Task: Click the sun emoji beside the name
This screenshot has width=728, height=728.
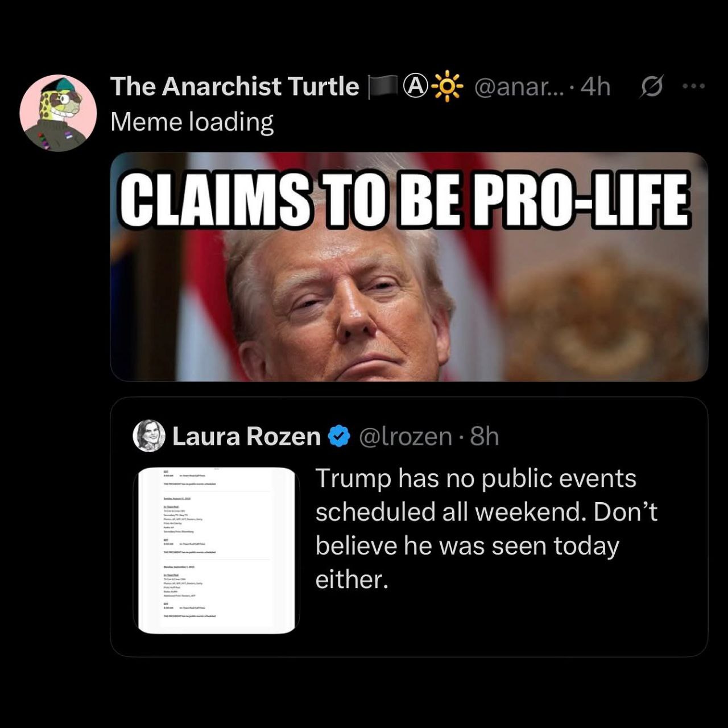Action: pos(448,87)
